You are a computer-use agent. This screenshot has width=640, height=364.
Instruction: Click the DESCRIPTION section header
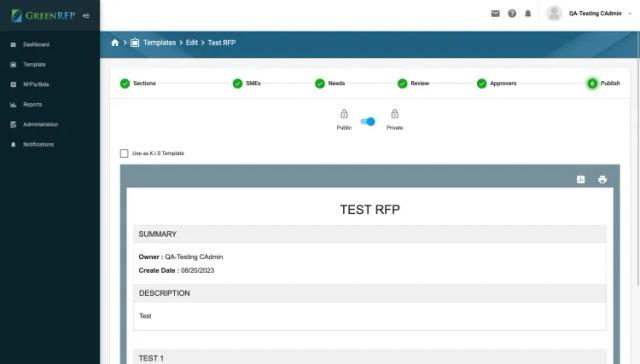(370, 293)
